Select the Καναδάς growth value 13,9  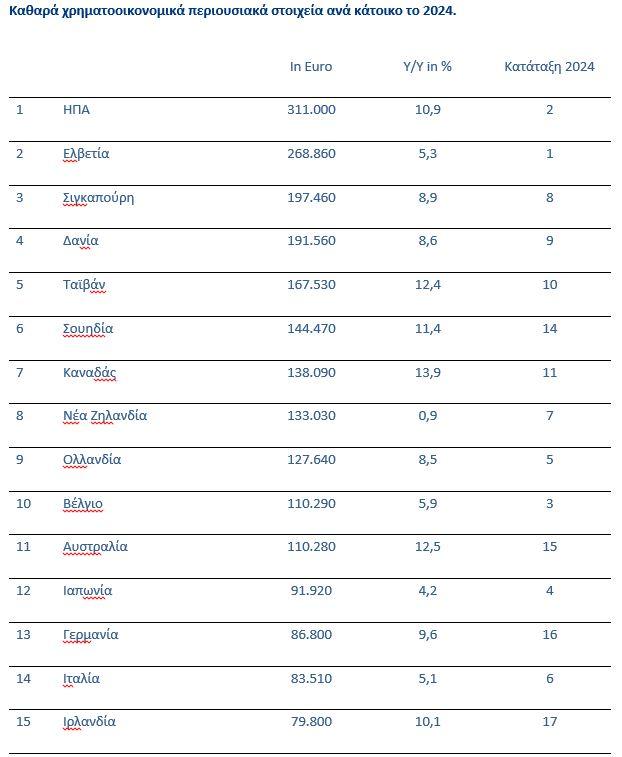tap(427, 372)
